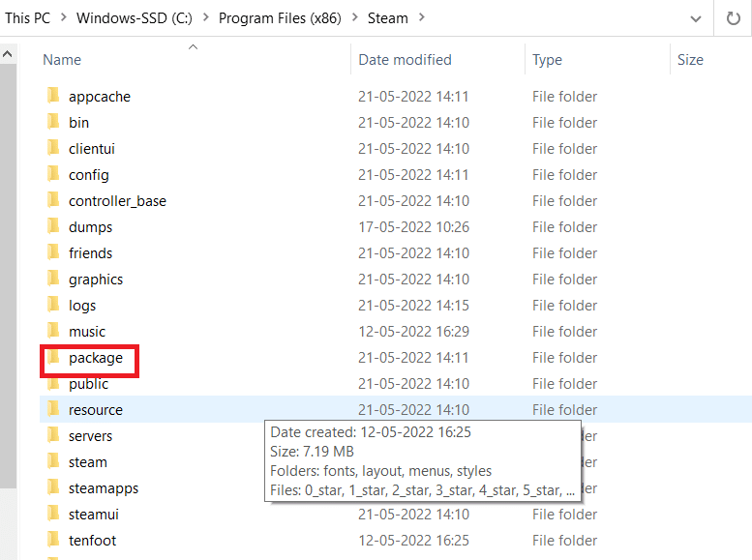Image resolution: width=752 pixels, height=560 pixels.
Task: Click the logs date 21-05-2022 14:15
Action: [413, 306]
